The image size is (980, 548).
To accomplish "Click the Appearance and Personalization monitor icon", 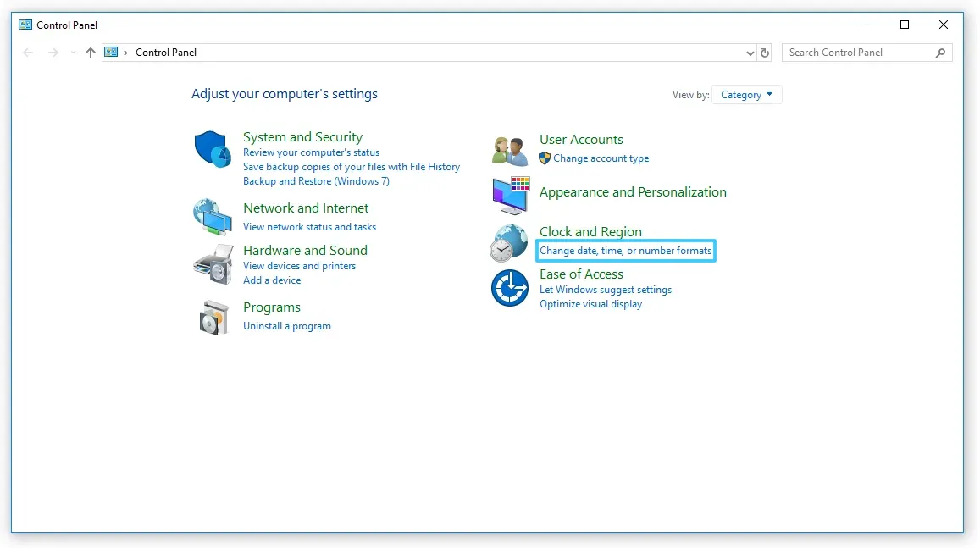I will pyautogui.click(x=511, y=195).
